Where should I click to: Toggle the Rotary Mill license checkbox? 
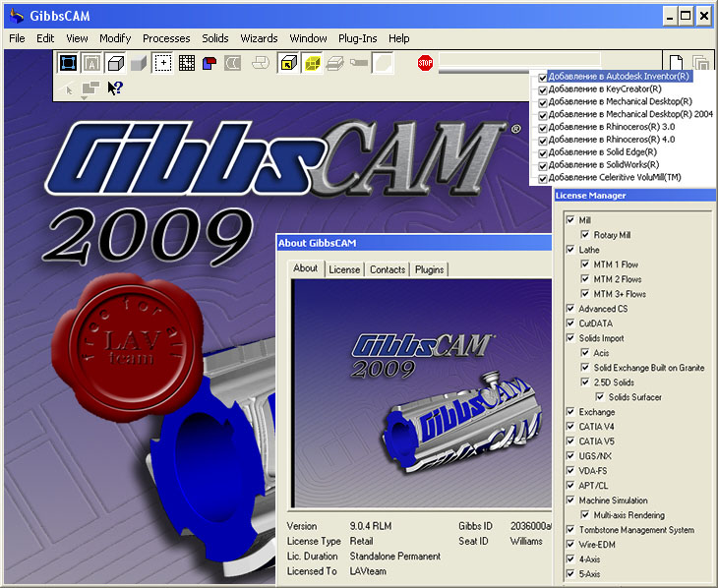pos(585,234)
